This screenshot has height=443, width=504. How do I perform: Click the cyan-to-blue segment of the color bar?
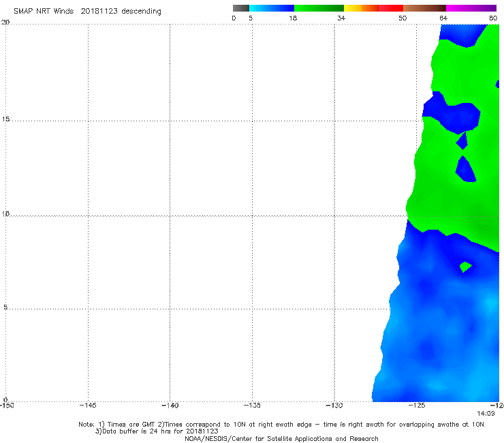[272, 8]
